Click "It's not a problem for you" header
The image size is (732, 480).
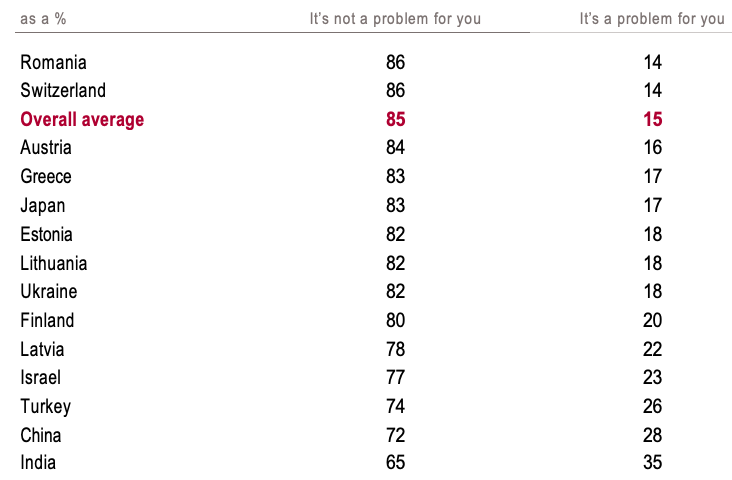click(x=395, y=19)
